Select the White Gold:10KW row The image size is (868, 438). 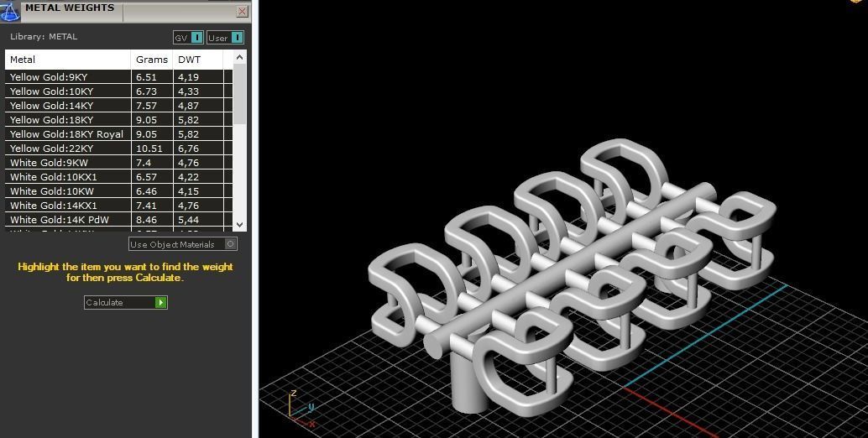(118, 191)
